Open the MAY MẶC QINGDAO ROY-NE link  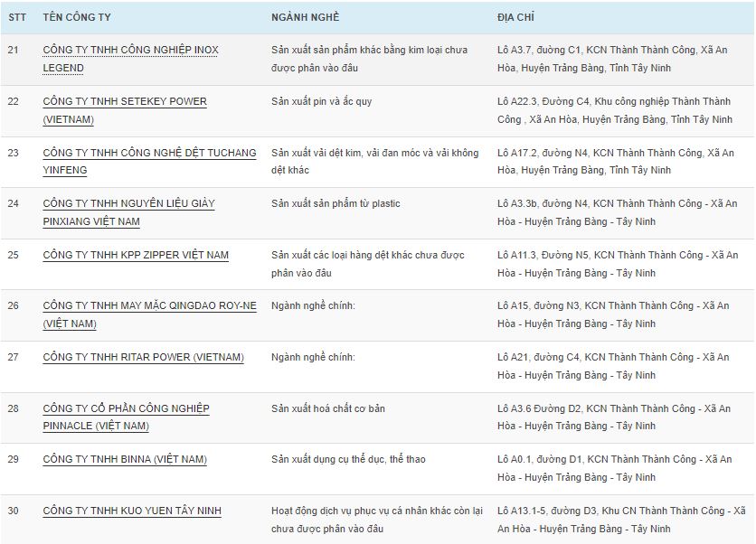149,306
